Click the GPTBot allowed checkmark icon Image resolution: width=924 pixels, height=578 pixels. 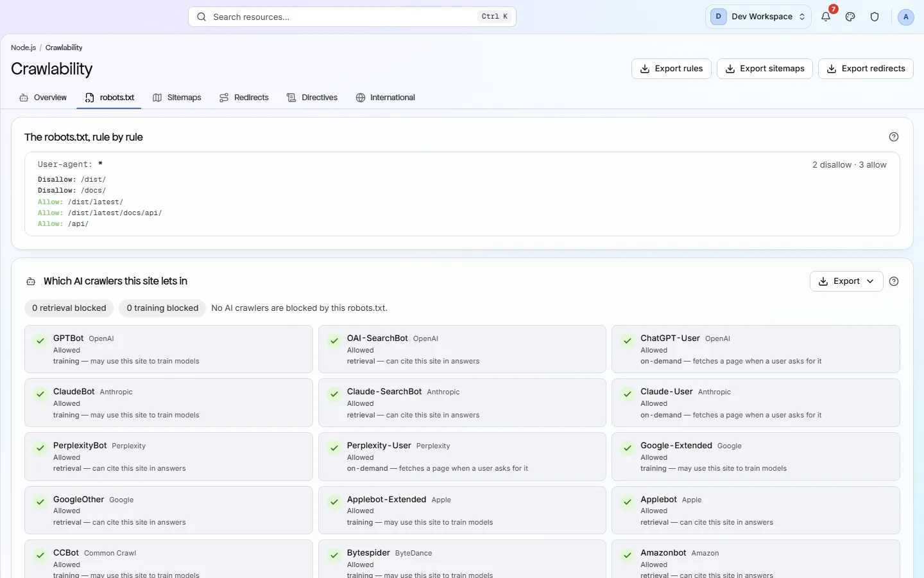(x=40, y=340)
